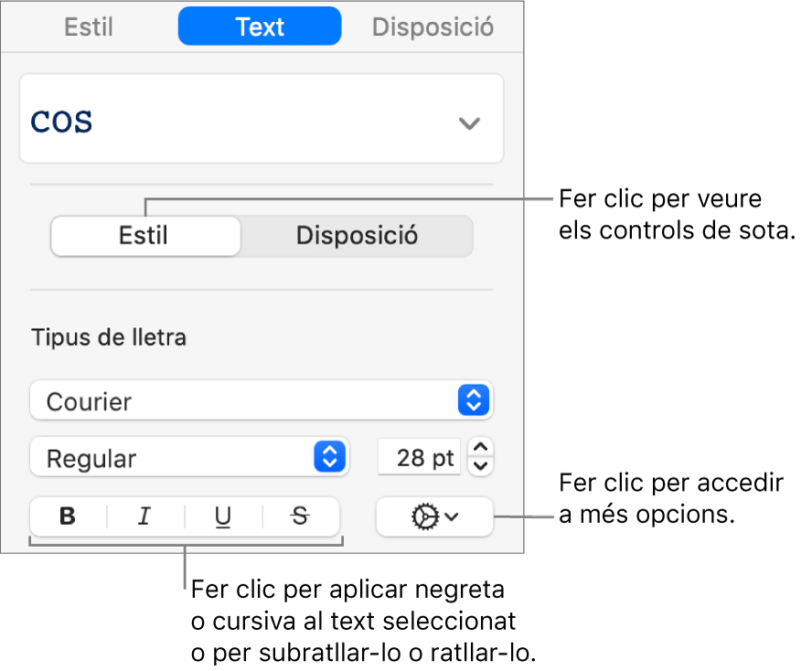Open the top Estil tab
Image resolution: width=812 pixels, height=671 pixels.
pos(89,27)
